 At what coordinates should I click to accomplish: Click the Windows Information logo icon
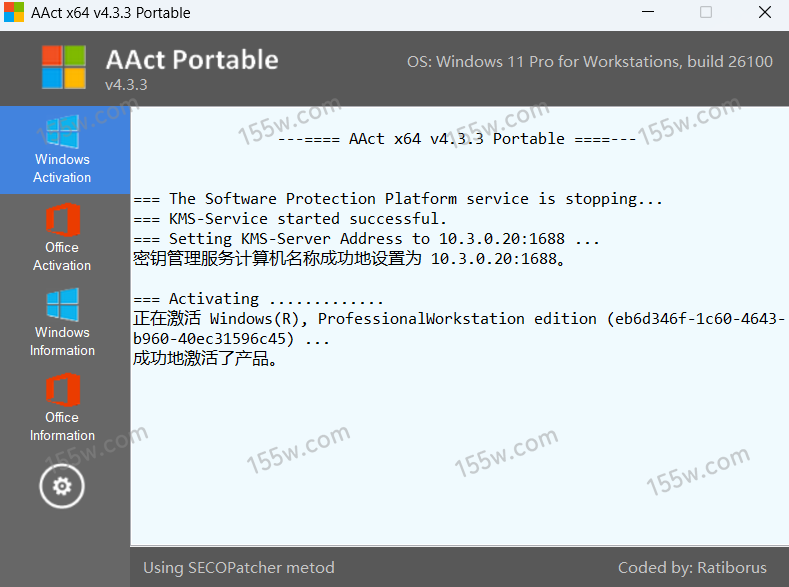point(62,305)
